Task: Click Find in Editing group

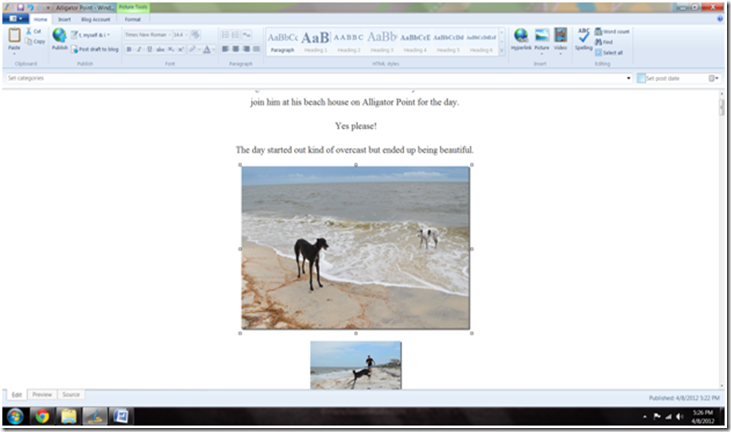Action: [x=604, y=42]
